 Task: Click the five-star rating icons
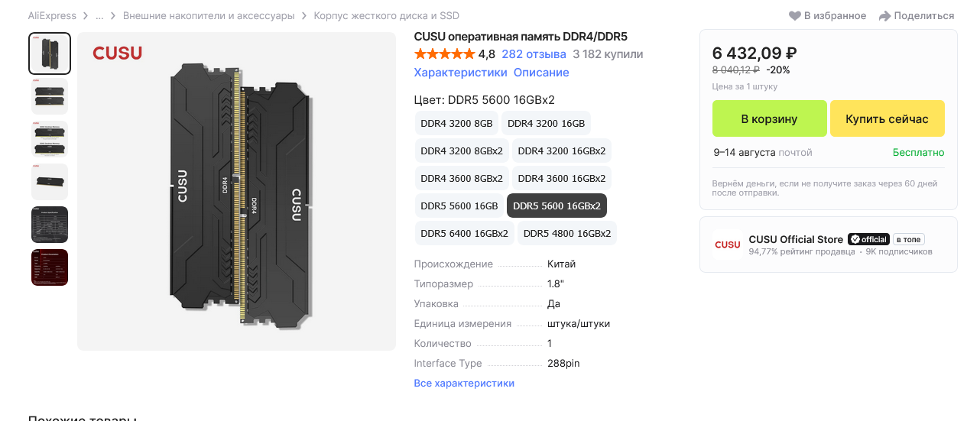444,54
